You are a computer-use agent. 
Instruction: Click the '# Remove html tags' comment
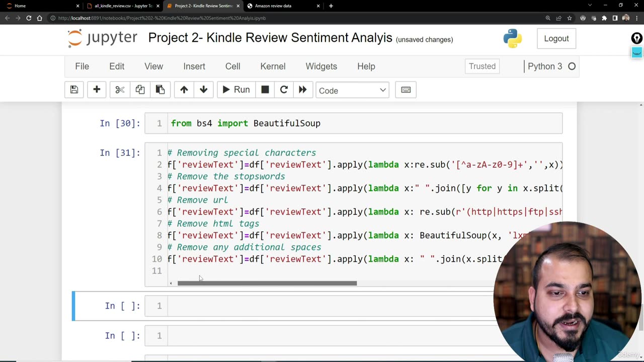(213, 224)
